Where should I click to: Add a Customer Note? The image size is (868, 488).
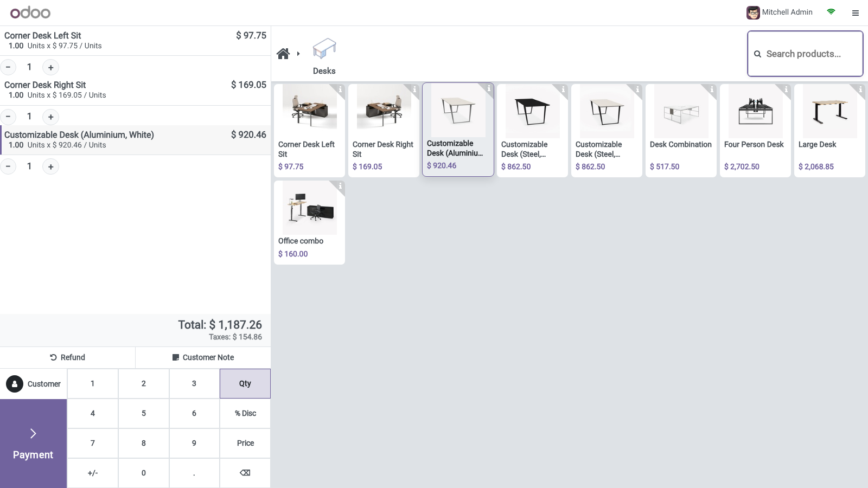coord(203,357)
